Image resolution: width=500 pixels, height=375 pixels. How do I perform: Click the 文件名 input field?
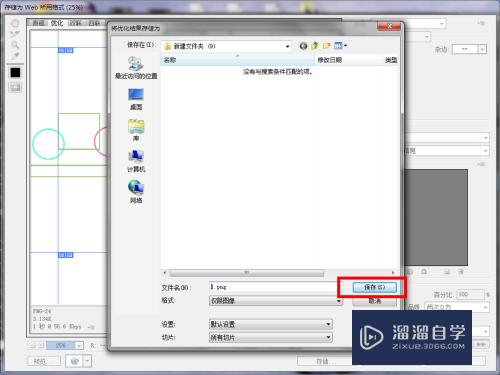[x=275, y=287]
